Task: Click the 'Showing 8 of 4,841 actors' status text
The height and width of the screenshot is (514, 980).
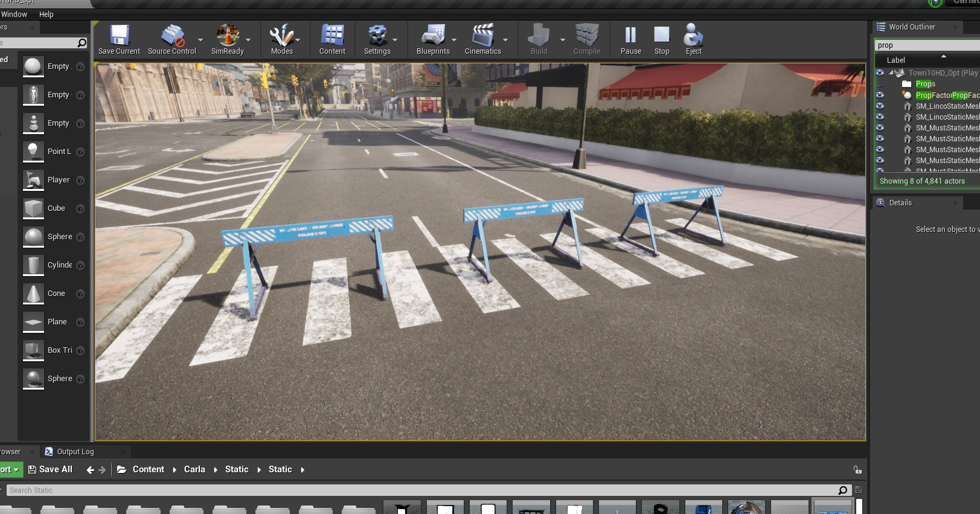Action: tap(922, 181)
